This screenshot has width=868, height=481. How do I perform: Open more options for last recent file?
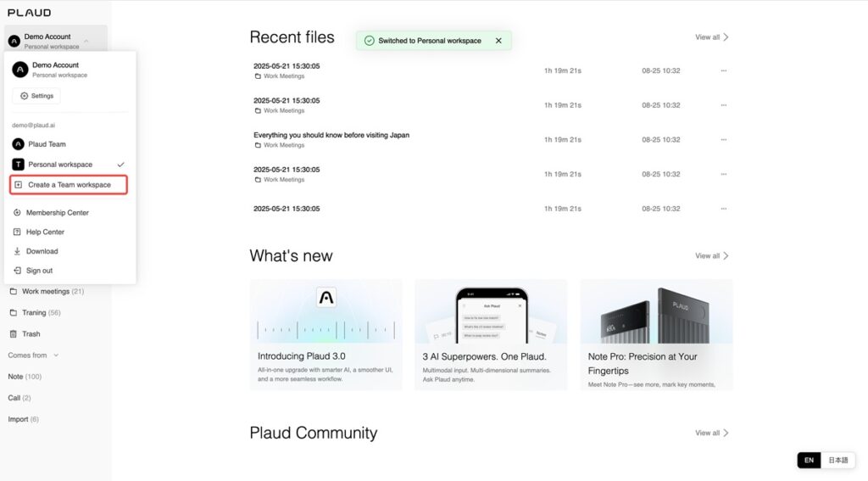pyautogui.click(x=724, y=209)
